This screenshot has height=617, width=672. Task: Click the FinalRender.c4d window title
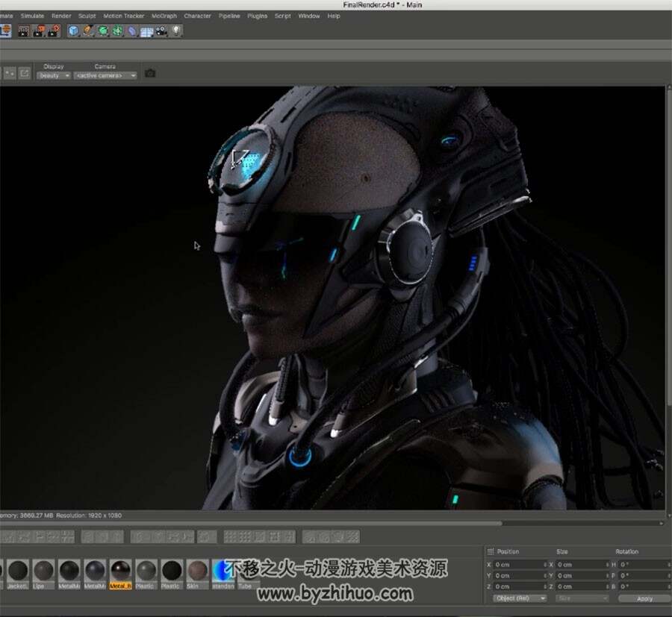pos(382,4)
